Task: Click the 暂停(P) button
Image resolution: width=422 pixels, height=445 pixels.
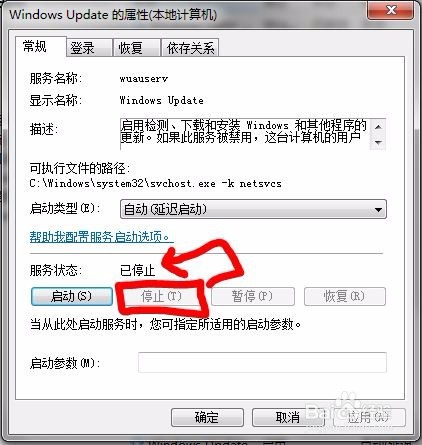Action: [253, 296]
